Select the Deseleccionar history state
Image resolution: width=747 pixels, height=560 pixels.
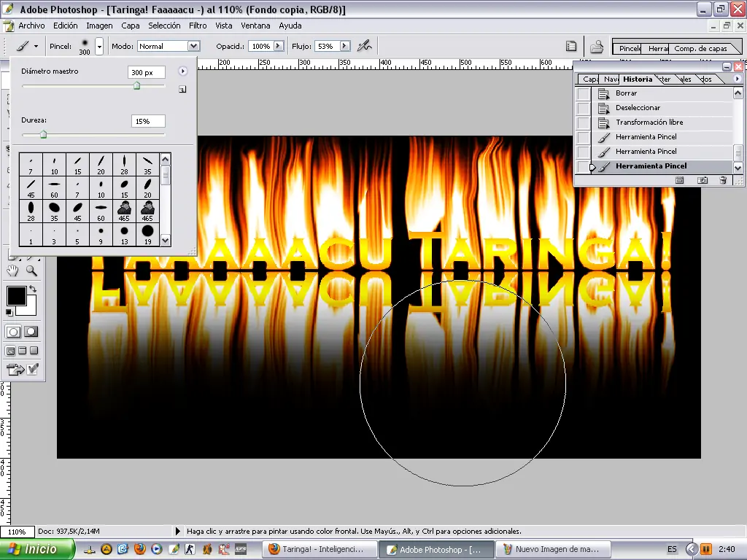pyautogui.click(x=662, y=108)
